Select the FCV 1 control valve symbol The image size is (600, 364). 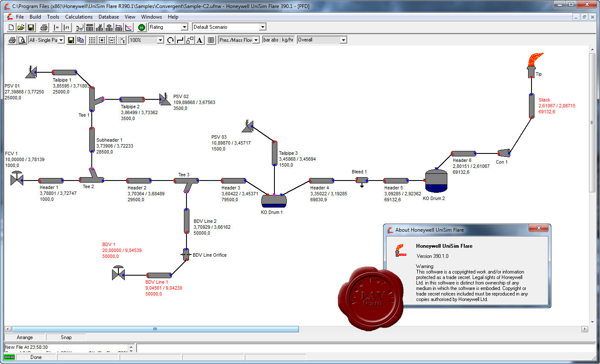click(x=17, y=178)
